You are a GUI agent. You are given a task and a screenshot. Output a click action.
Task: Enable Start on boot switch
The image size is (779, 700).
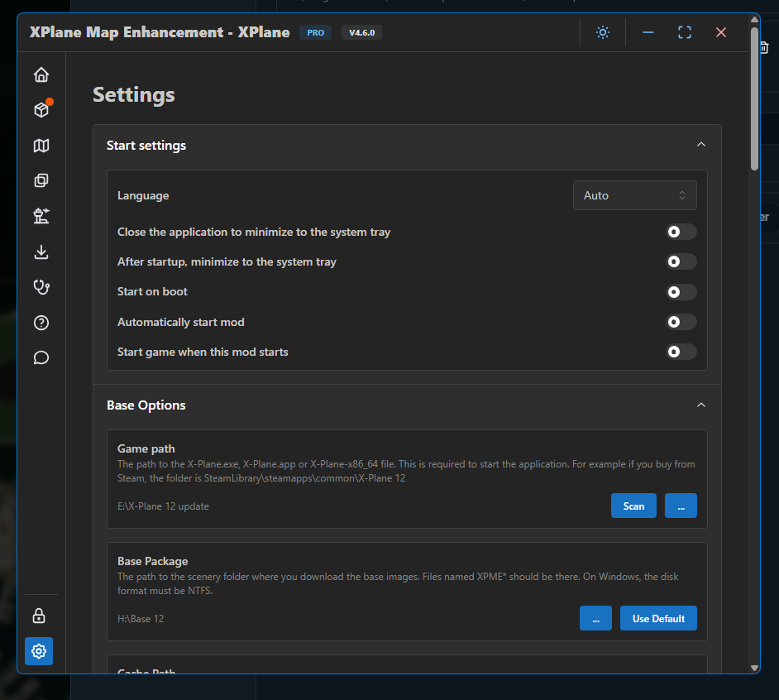coord(681,292)
